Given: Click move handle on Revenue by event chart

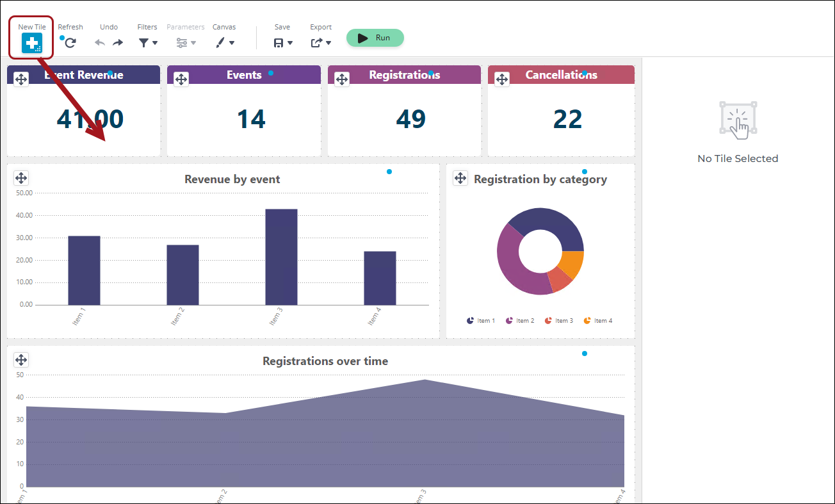Looking at the screenshot, I should [x=21, y=177].
